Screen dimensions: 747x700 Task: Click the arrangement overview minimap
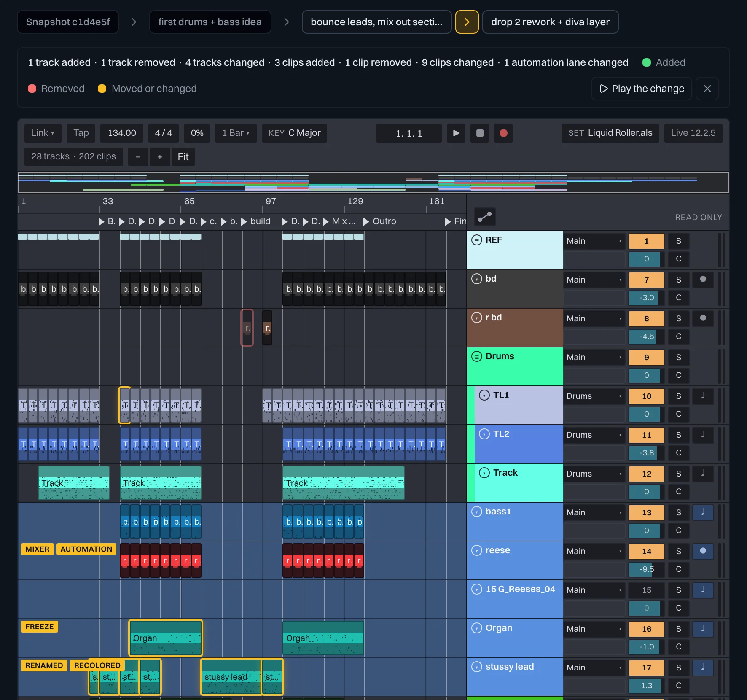pos(373,183)
